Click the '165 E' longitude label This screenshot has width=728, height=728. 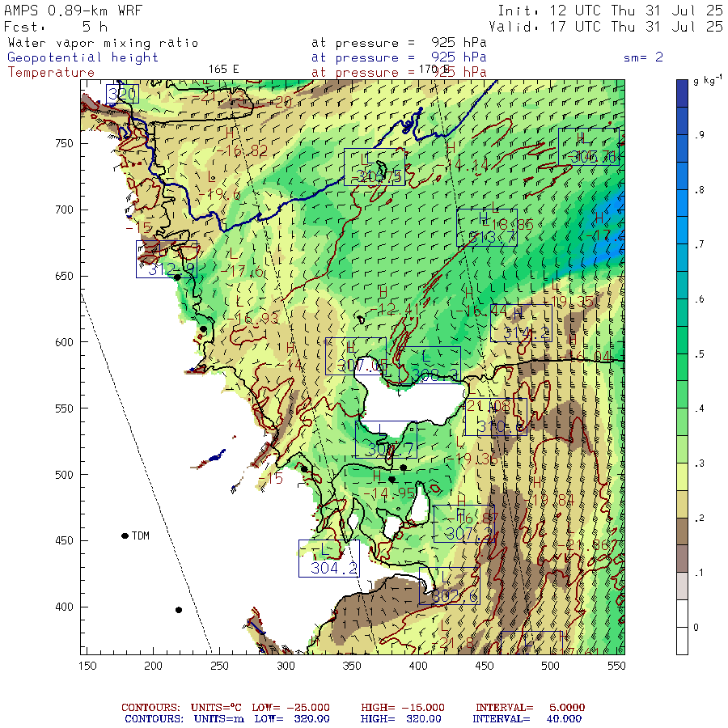click(x=223, y=70)
